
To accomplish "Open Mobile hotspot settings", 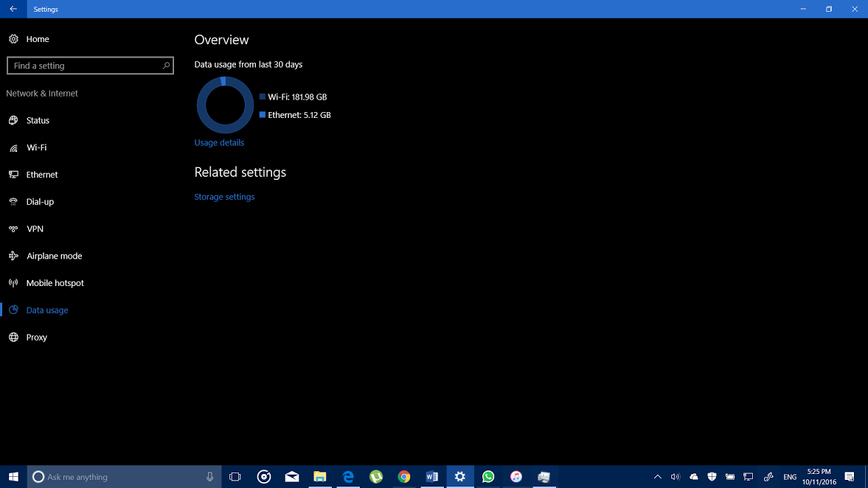I will pyautogui.click(x=55, y=283).
